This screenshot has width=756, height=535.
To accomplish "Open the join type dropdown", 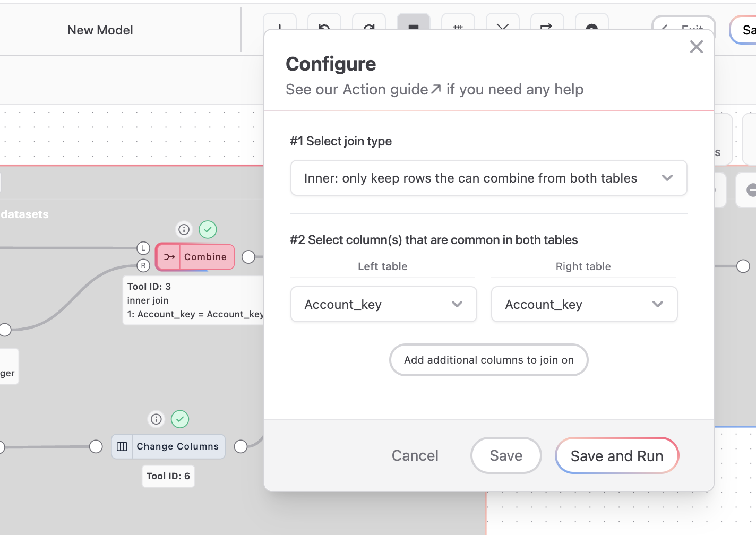I will 488,178.
